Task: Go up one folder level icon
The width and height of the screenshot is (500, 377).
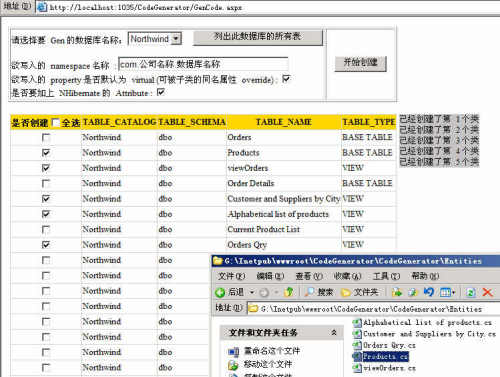Action: click(289, 292)
